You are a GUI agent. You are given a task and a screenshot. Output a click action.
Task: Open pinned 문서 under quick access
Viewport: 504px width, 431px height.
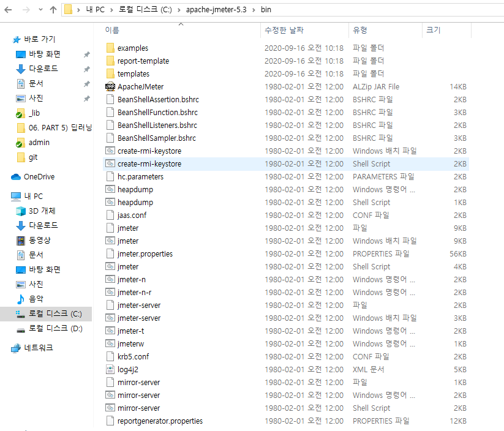coord(29,83)
